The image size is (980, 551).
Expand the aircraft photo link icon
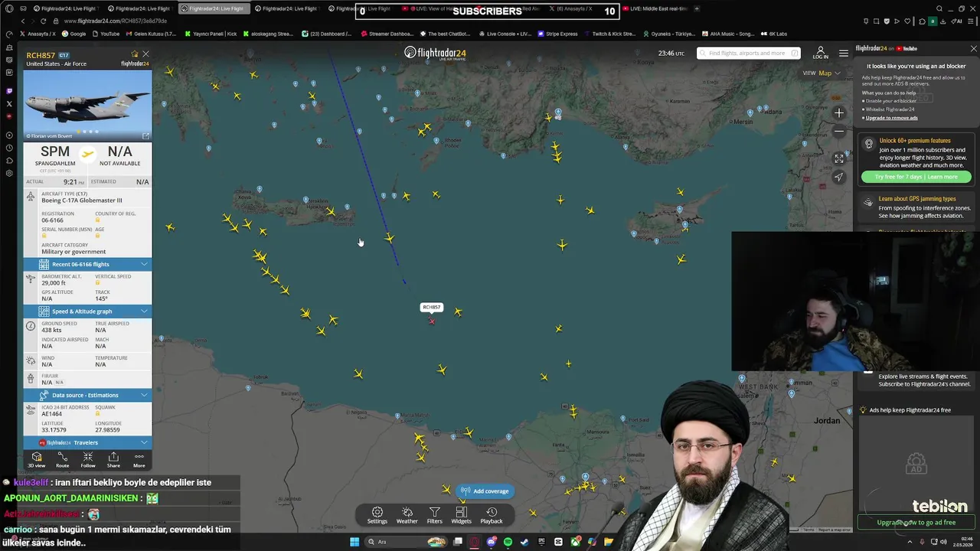[145, 135]
